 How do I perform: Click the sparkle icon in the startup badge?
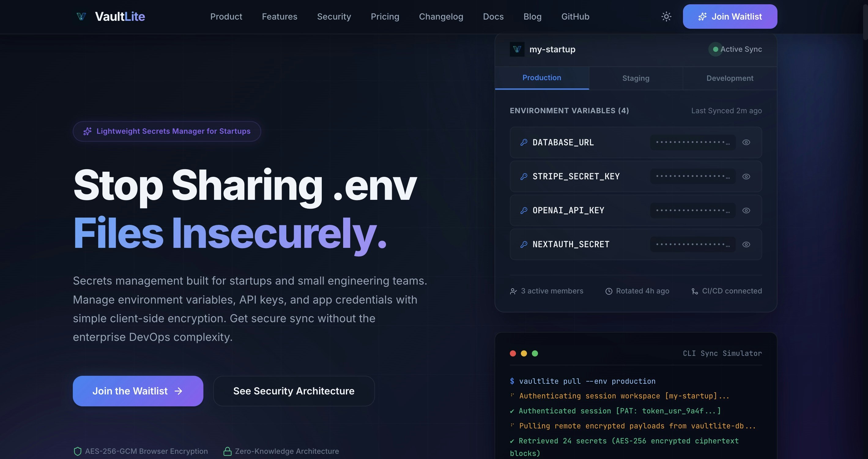87,131
